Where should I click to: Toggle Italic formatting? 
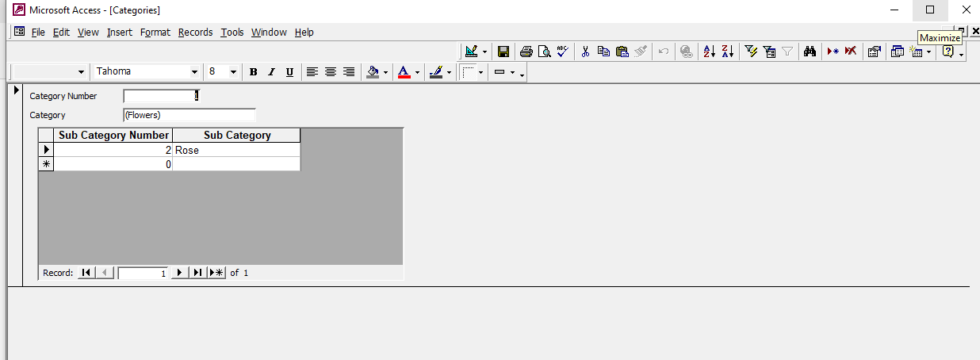271,71
